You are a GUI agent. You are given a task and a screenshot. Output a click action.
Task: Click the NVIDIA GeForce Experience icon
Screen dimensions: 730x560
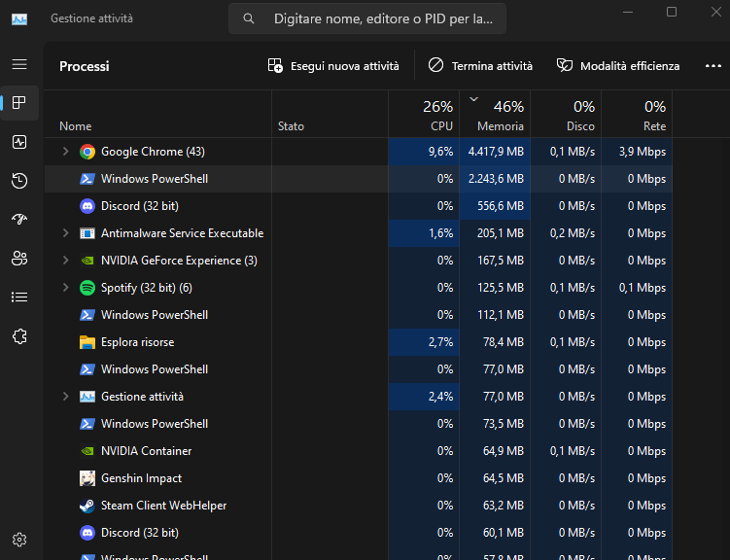point(87,261)
